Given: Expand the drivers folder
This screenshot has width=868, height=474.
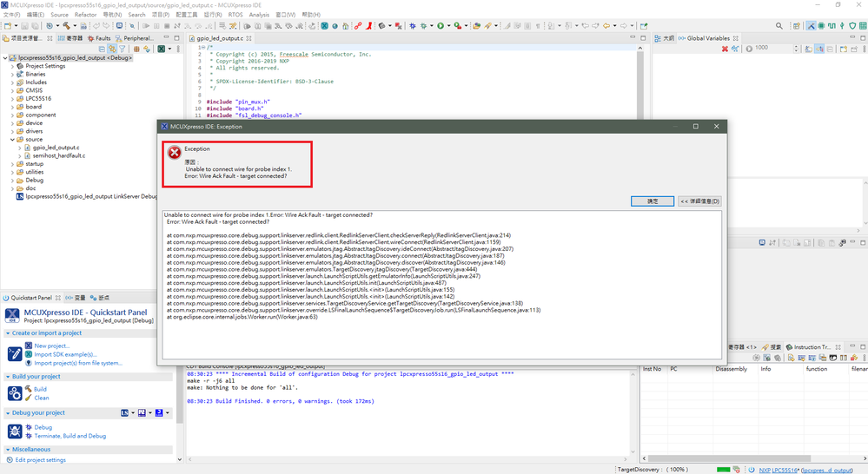Looking at the screenshot, I should [x=12, y=131].
